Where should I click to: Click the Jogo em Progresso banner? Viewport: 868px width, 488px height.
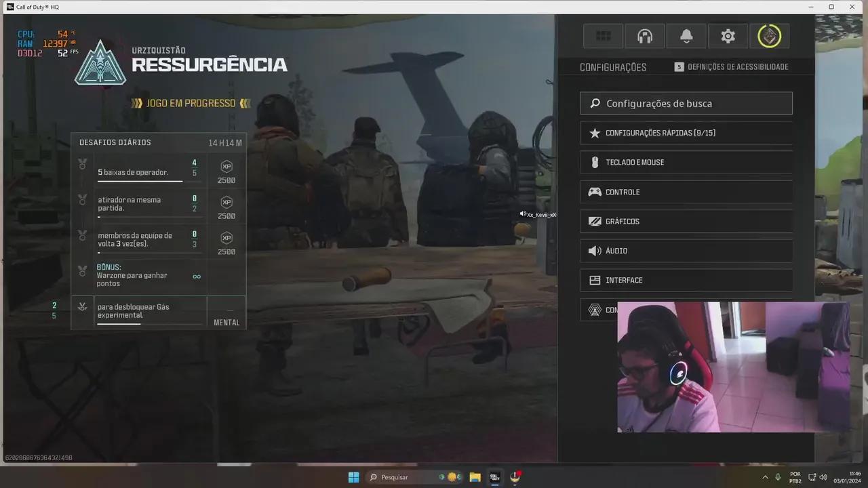(191, 104)
